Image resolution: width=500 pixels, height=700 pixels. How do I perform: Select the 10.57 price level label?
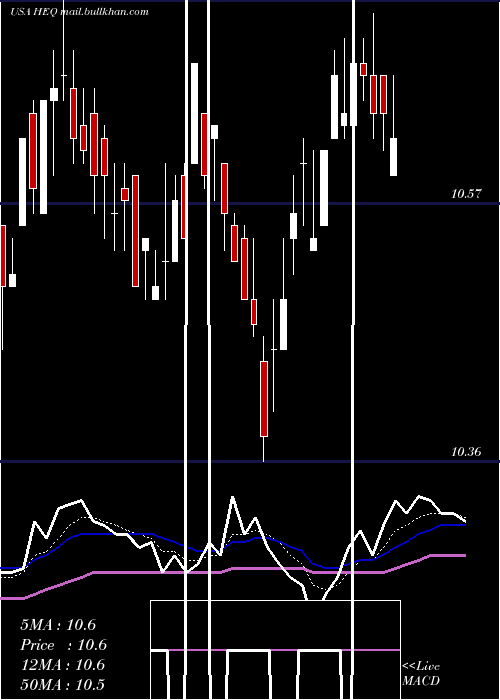point(466,194)
